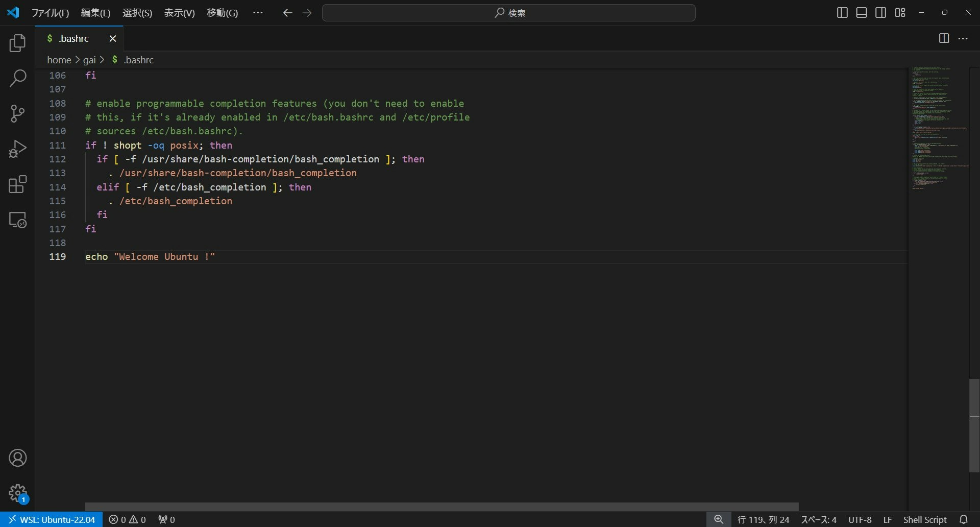Go forward with the right arrow
The image size is (980, 527).
point(307,13)
